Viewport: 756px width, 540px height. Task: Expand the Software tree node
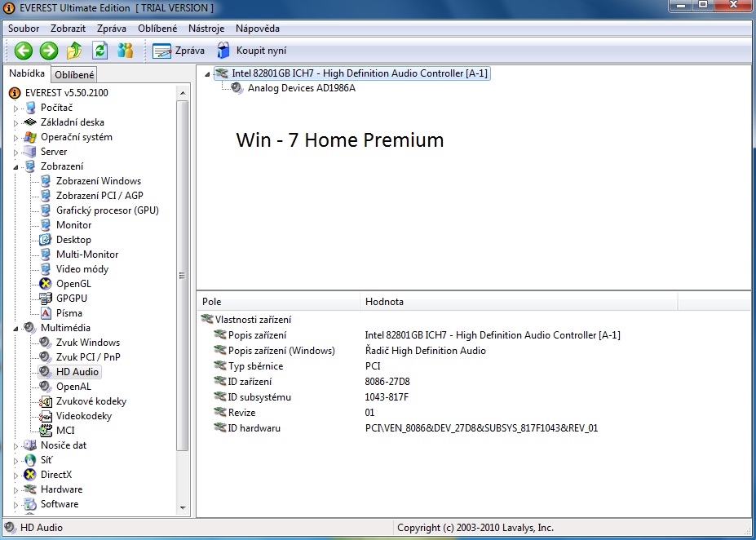[15, 505]
